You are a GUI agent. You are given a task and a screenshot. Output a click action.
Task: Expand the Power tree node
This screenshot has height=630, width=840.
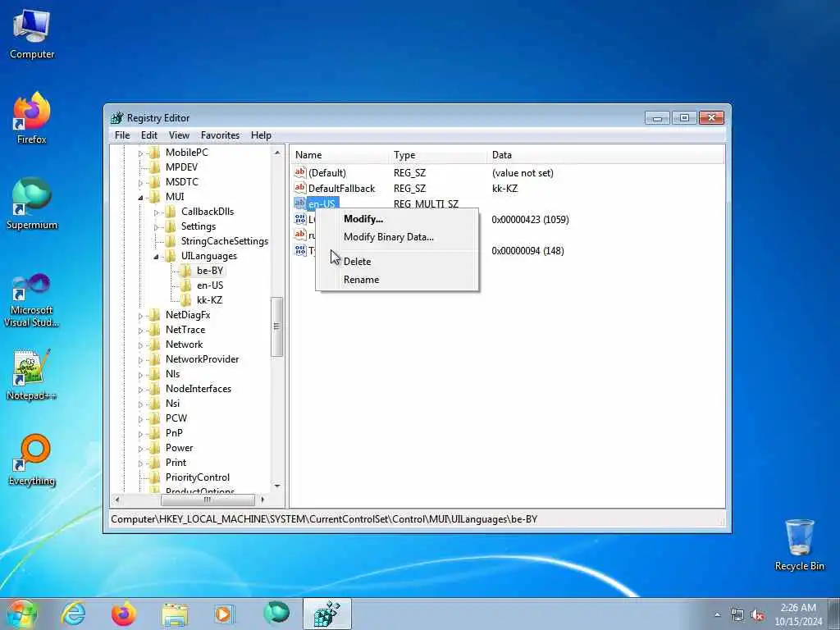click(x=141, y=449)
